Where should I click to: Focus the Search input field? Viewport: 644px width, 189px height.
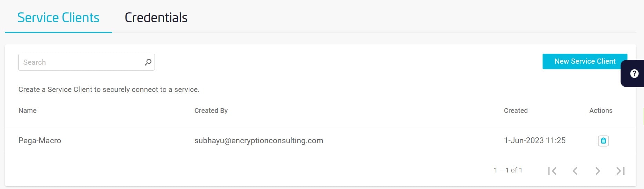point(81,62)
